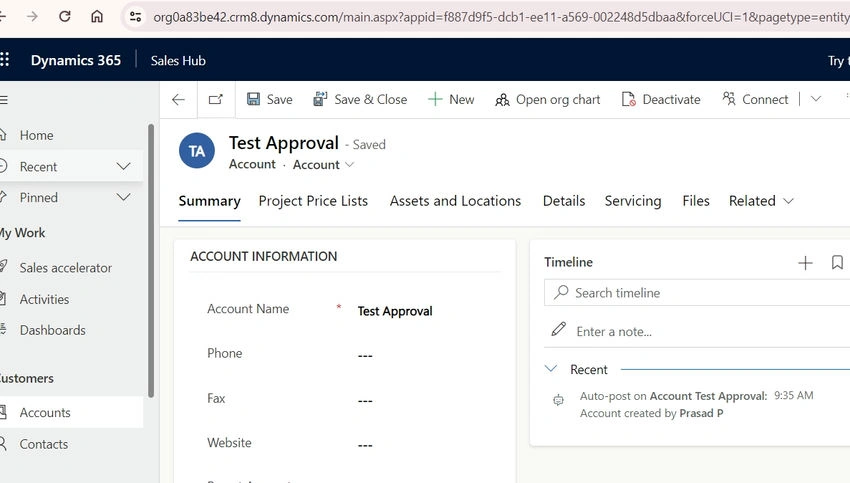Click the TA account avatar
The width and height of the screenshot is (850, 483).
197,151
